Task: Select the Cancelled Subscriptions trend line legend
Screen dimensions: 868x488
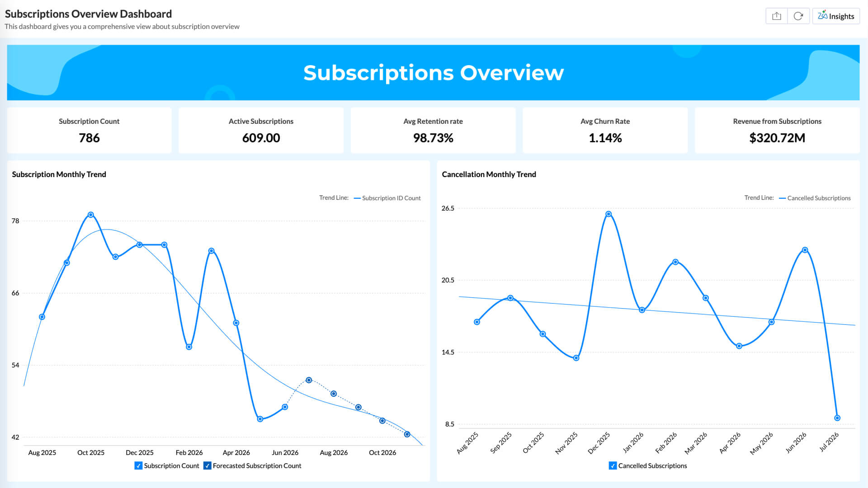Action: [815, 198]
